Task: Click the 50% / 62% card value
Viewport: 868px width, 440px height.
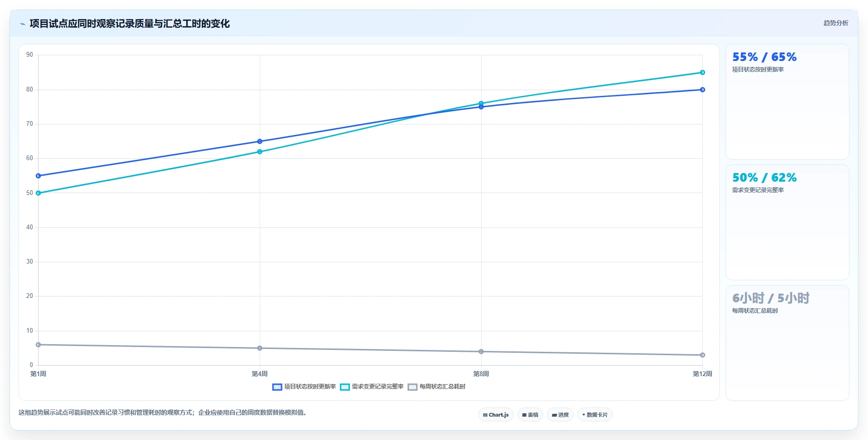Action: tap(764, 177)
